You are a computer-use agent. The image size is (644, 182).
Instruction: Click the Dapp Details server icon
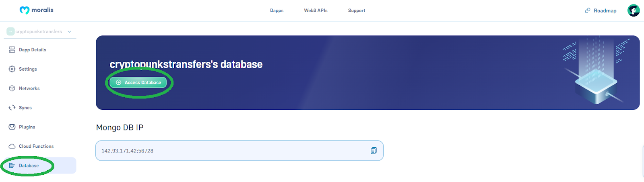[12, 50]
